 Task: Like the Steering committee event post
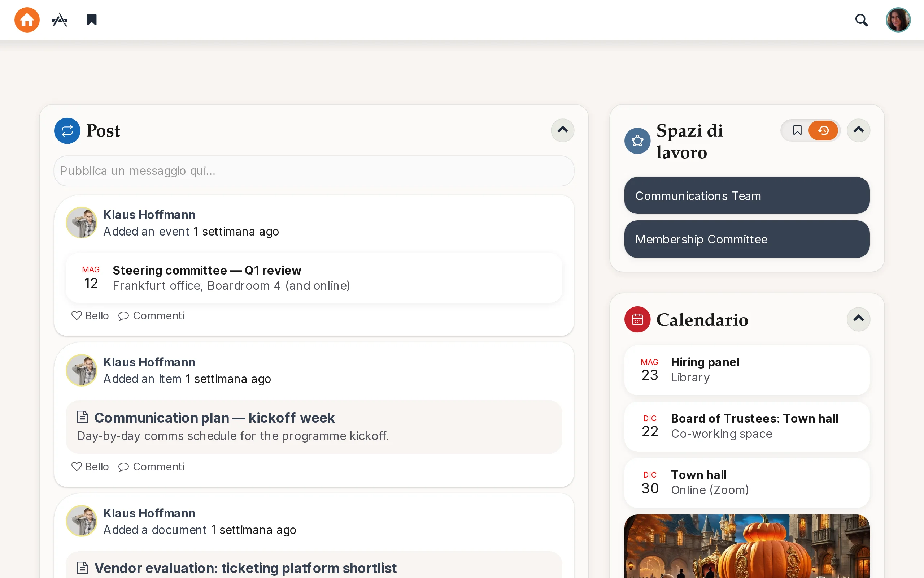(90, 316)
